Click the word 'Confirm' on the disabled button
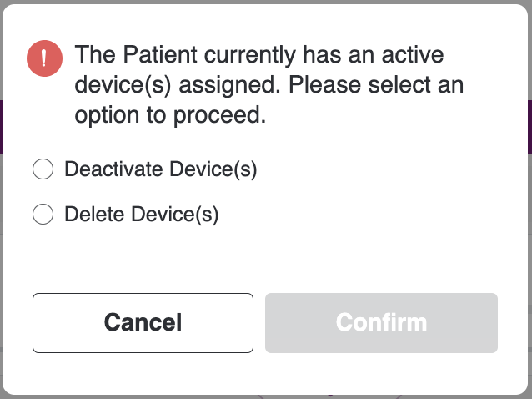 (x=381, y=322)
